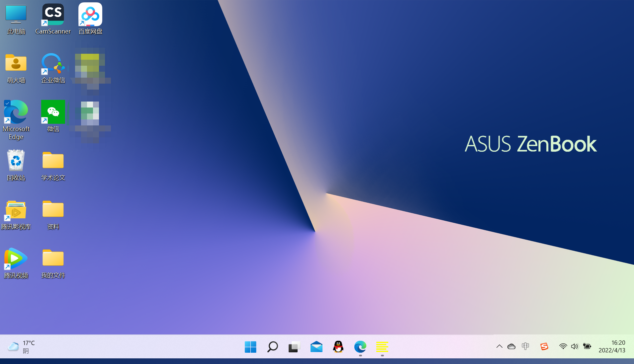Toggle the 中 input language indicator
Screen dimensions: 634x364
[525, 346]
